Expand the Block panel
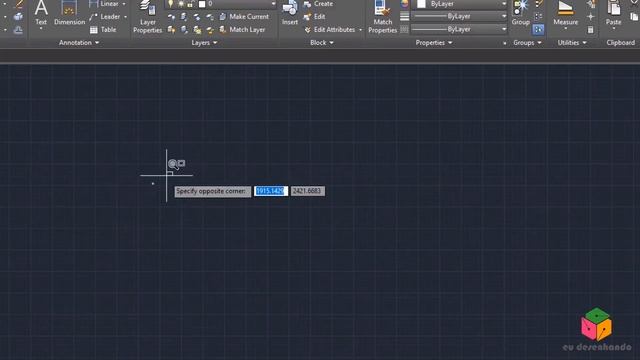The width and height of the screenshot is (640, 360). click(x=322, y=42)
